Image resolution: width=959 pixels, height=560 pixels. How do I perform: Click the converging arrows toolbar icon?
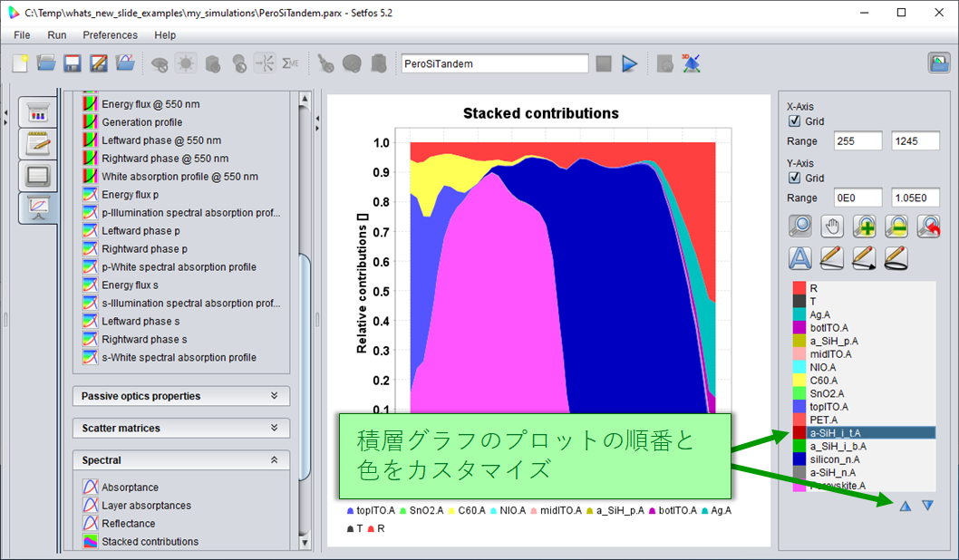[x=264, y=63]
